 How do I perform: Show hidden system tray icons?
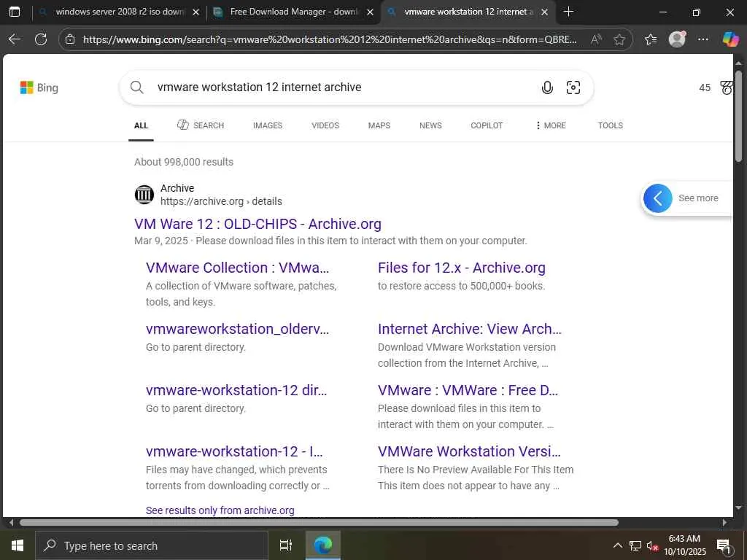point(617,545)
